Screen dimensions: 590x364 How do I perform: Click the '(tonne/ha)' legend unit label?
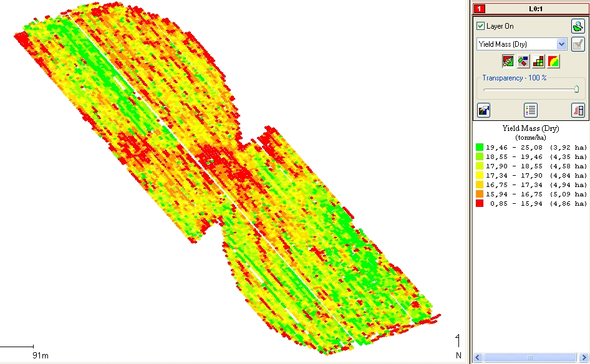(531, 137)
